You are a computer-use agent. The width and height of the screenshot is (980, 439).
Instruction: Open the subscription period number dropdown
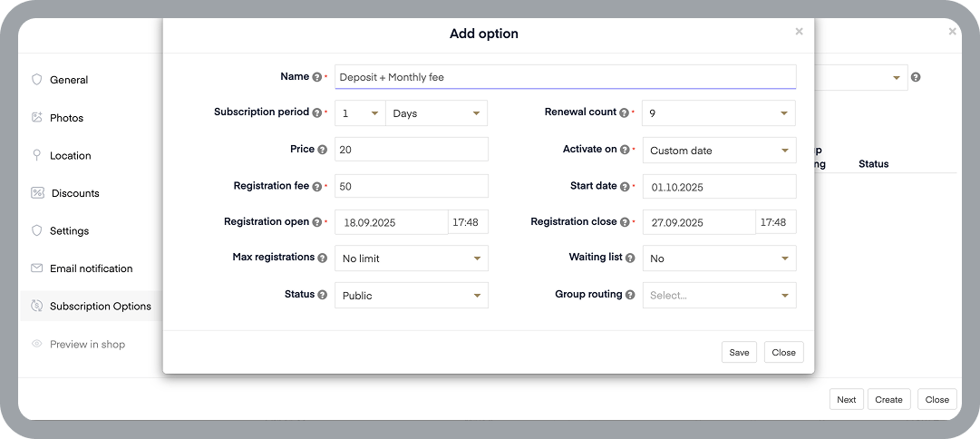[360, 113]
